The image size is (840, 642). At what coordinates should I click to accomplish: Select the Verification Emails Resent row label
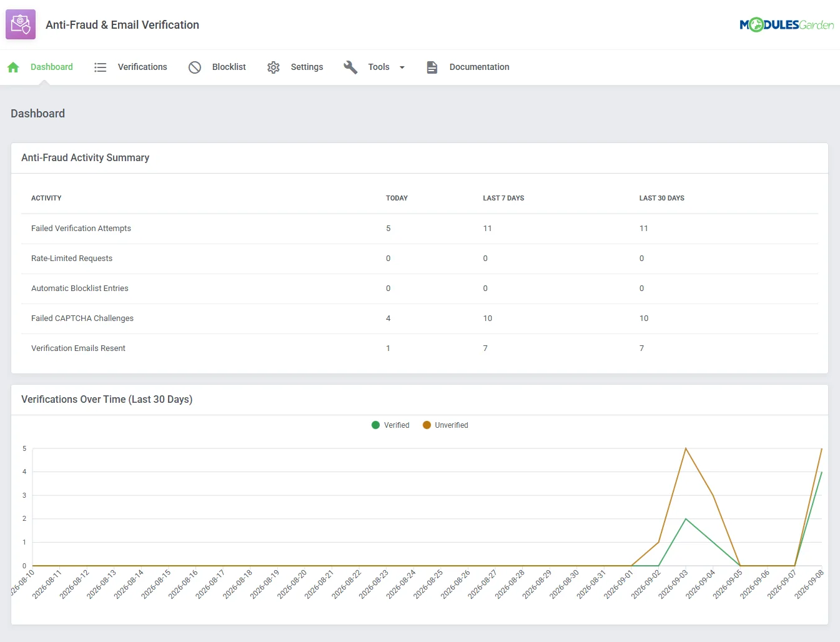pyautogui.click(x=78, y=348)
